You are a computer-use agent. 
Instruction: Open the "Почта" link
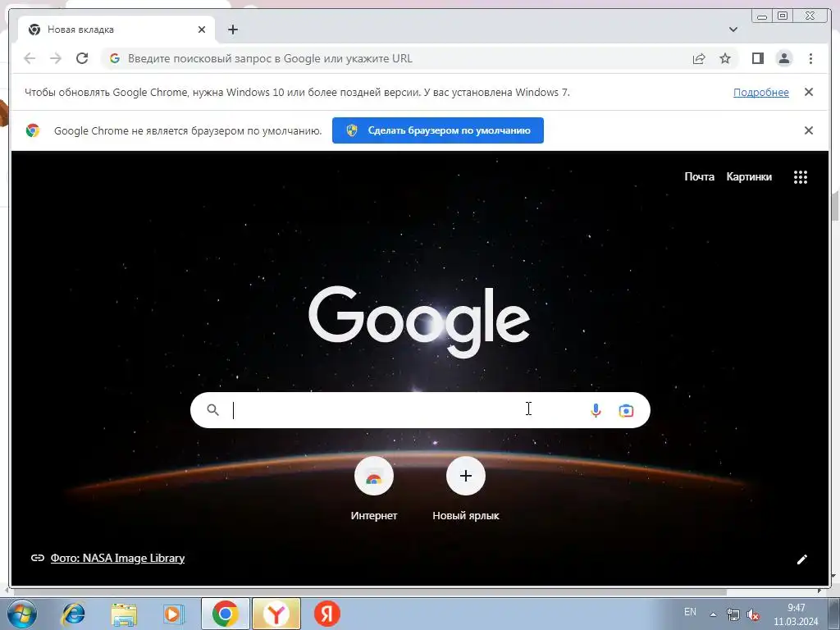[699, 177]
